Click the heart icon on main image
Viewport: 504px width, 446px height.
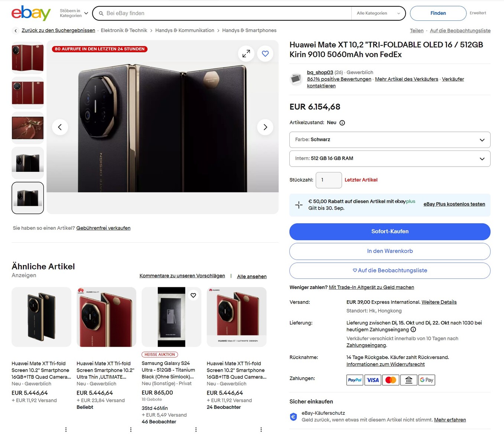point(265,54)
